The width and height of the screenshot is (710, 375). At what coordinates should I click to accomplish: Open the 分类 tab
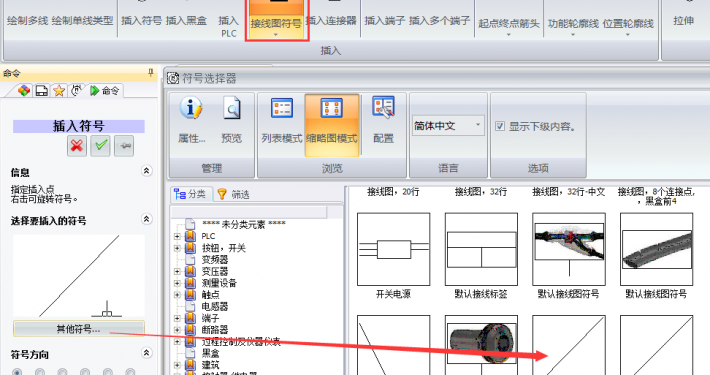coord(190,194)
